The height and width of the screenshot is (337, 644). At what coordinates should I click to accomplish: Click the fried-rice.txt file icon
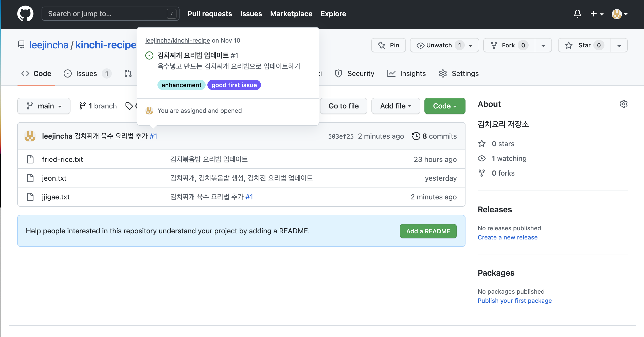[30, 159]
